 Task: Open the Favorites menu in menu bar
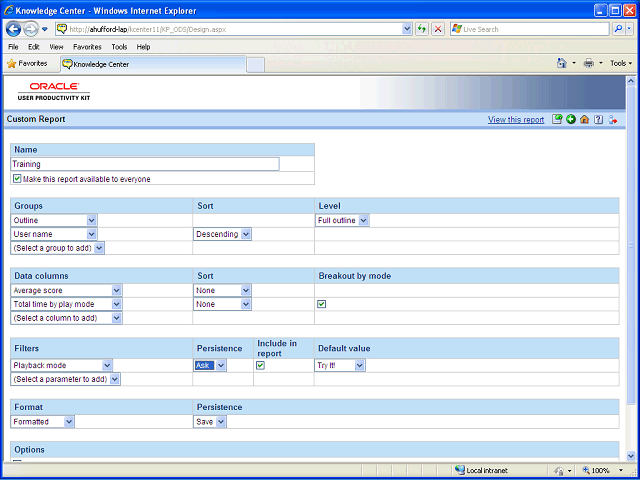(x=87, y=47)
